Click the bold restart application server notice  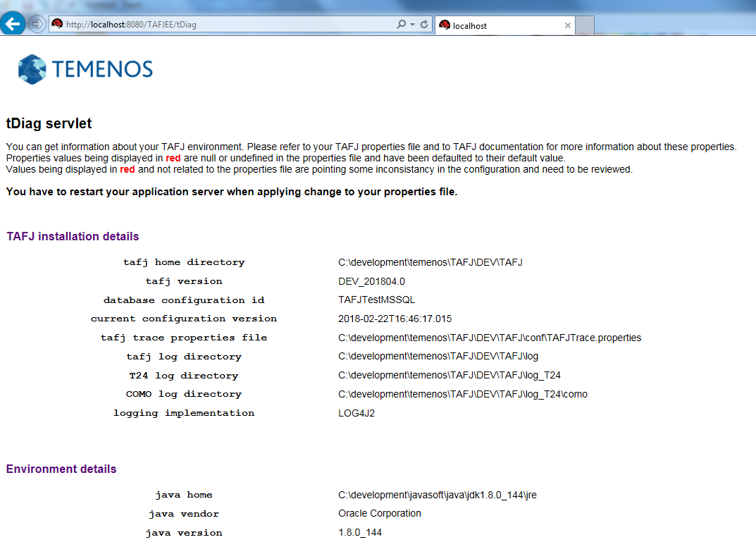click(x=231, y=192)
